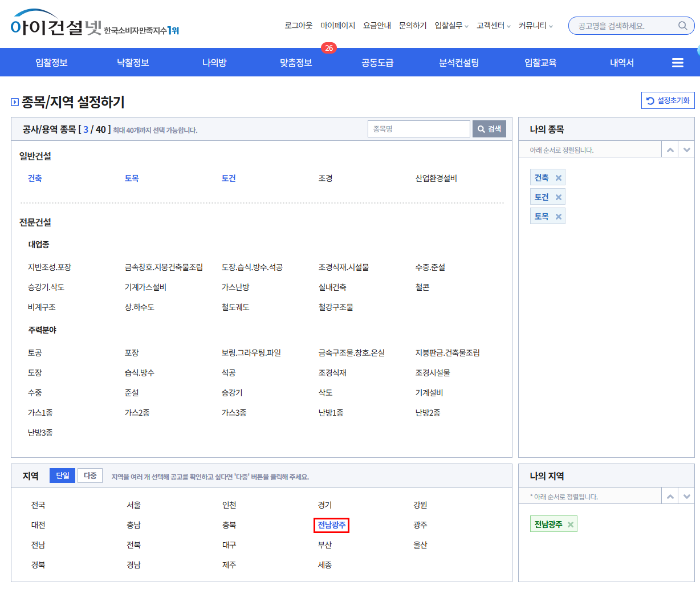Screen dimensions: 700x589
Task: Open the 입찰교육 menu
Action: point(540,63)
